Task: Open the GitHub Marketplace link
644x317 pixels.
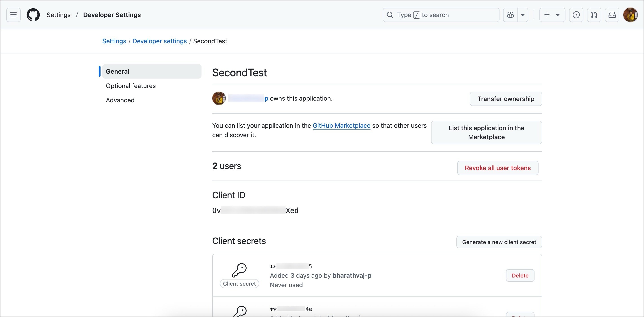Action: [x=341, y=125]
